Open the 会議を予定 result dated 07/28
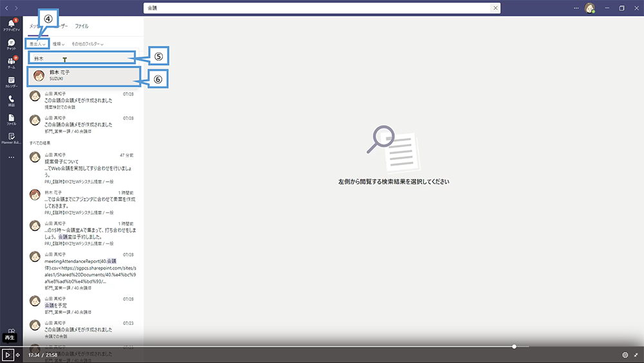This screenshot has width=644, height=363. (83, 305)
